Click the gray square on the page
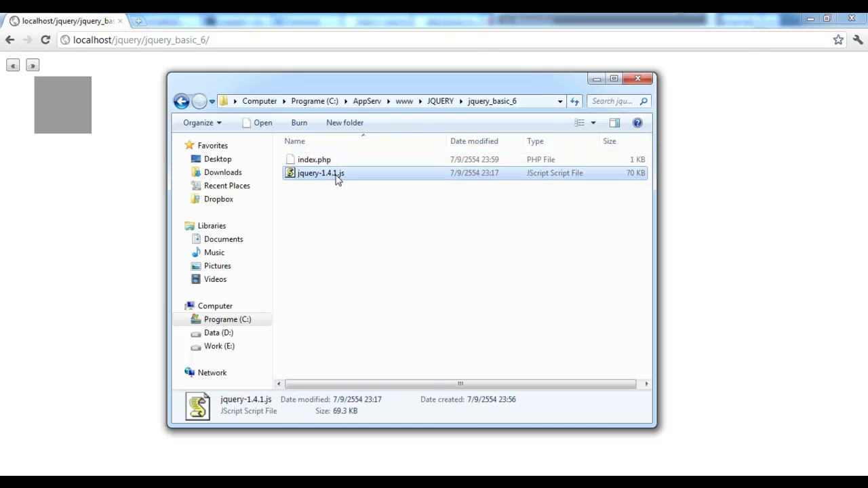 click(63, 105)
